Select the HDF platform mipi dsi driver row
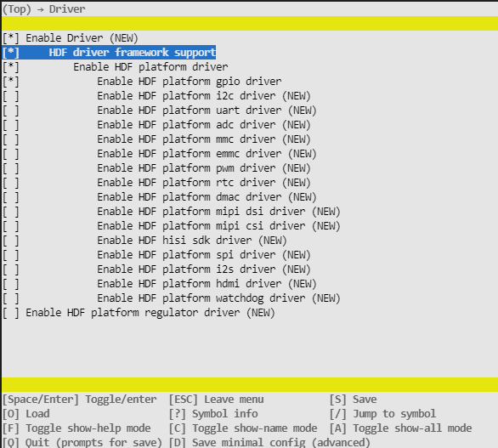Screen dimensions: 498x448 click(x=172, y=212)
